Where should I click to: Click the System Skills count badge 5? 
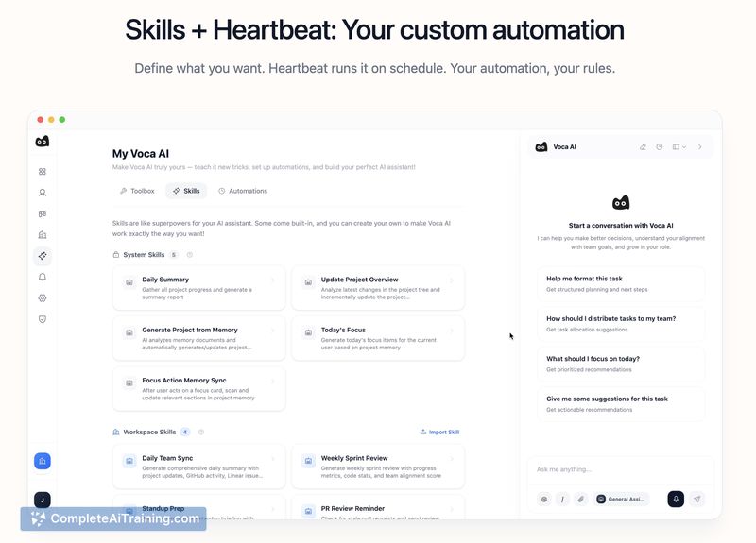[174, 255]
